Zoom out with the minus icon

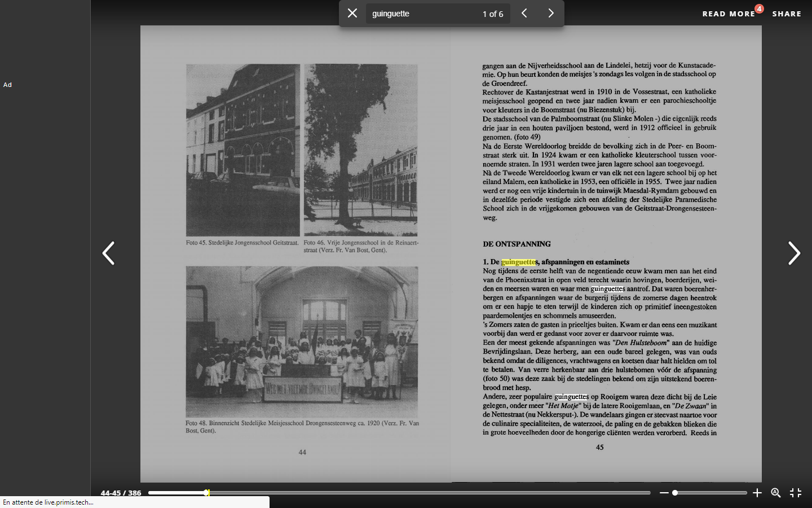pyautogui.click(x=664, y=493)
